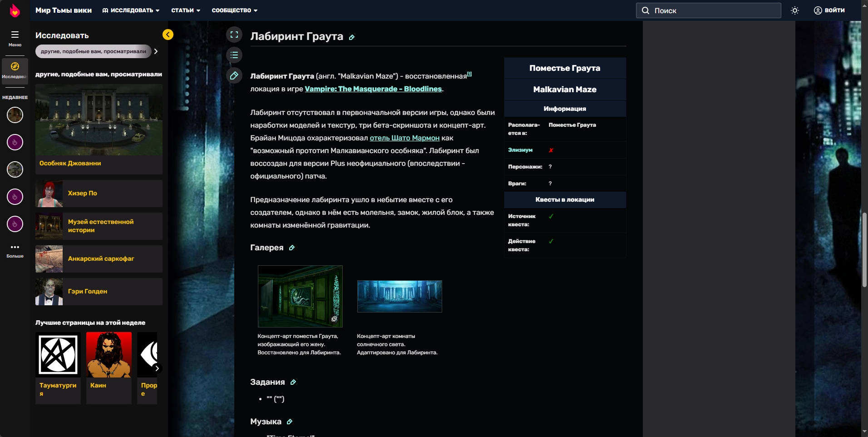This screenshot has width=868, height=437.
Task: Click the floating pencil edit page icon
Action: 234,75
